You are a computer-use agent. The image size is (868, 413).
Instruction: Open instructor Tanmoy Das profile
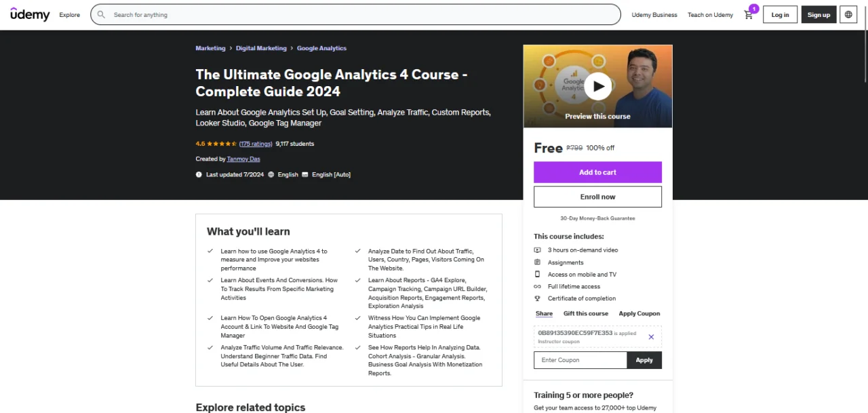[x=243, y=159]
